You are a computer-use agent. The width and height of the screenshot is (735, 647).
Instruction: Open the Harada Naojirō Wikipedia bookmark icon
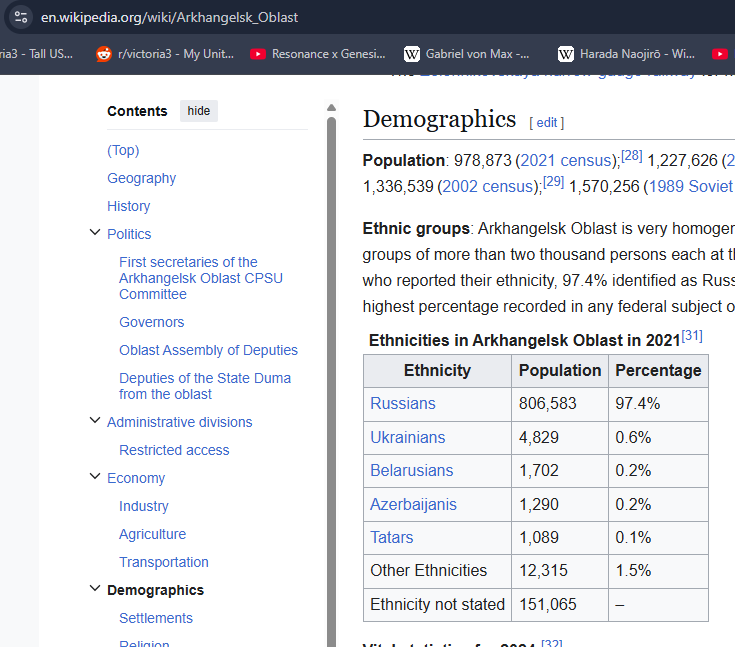(x=566, y=54)
